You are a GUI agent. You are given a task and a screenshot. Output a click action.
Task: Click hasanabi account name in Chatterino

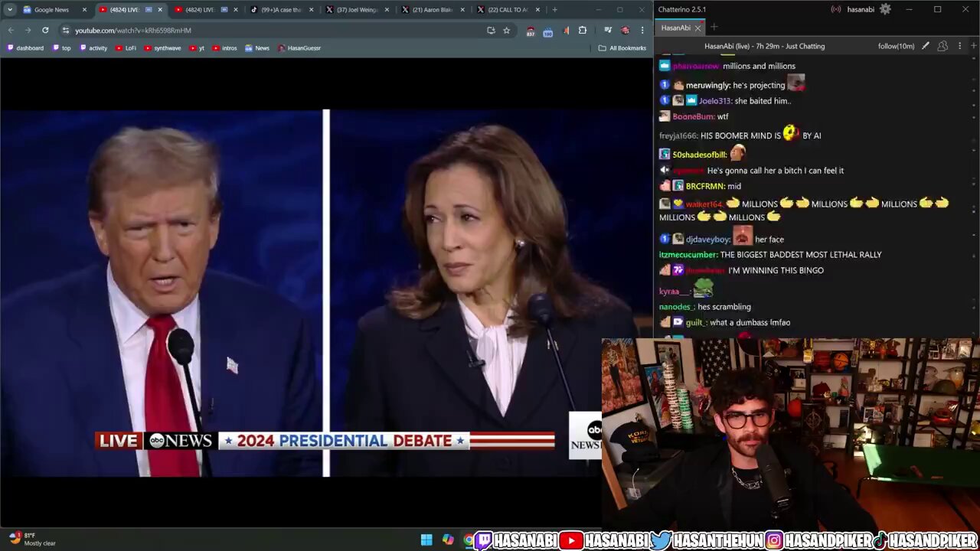coord(861,9)
